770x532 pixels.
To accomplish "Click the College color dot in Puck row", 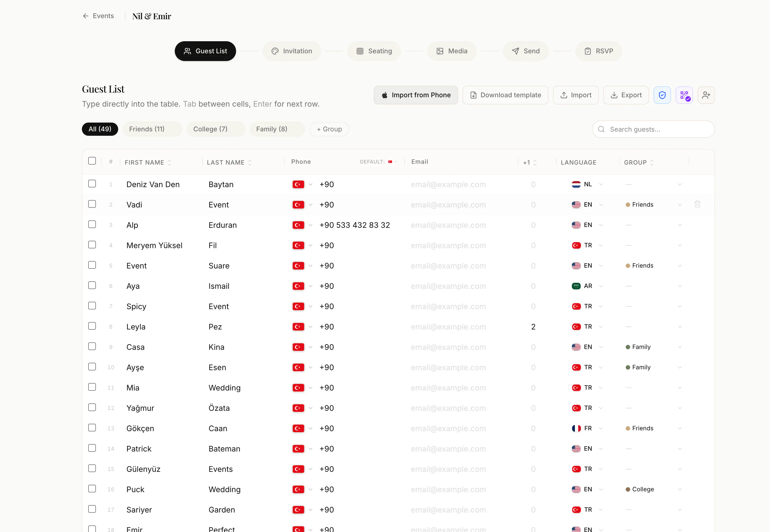I will click(x=628, y=489).
